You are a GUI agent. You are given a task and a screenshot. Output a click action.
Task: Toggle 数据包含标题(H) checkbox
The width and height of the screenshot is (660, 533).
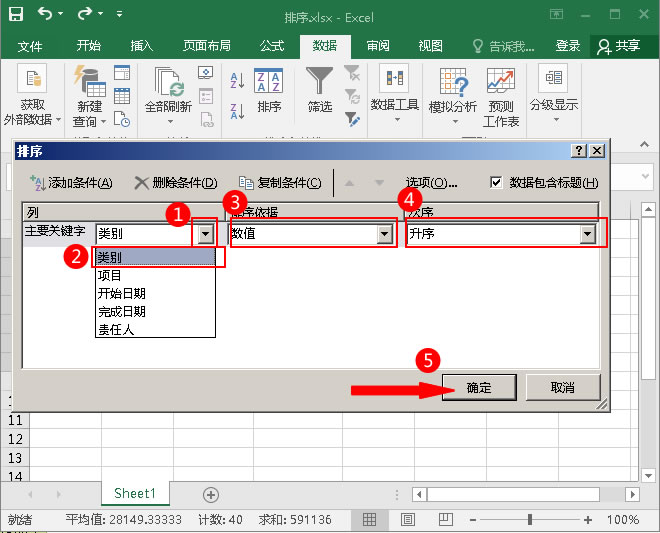pos(496,183)
